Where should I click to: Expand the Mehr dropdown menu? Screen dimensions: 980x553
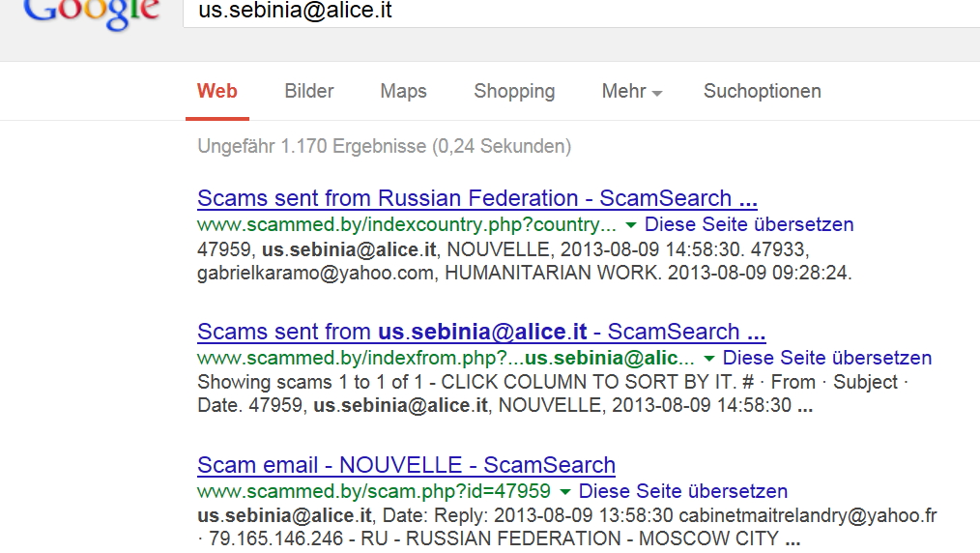point(632,91)
